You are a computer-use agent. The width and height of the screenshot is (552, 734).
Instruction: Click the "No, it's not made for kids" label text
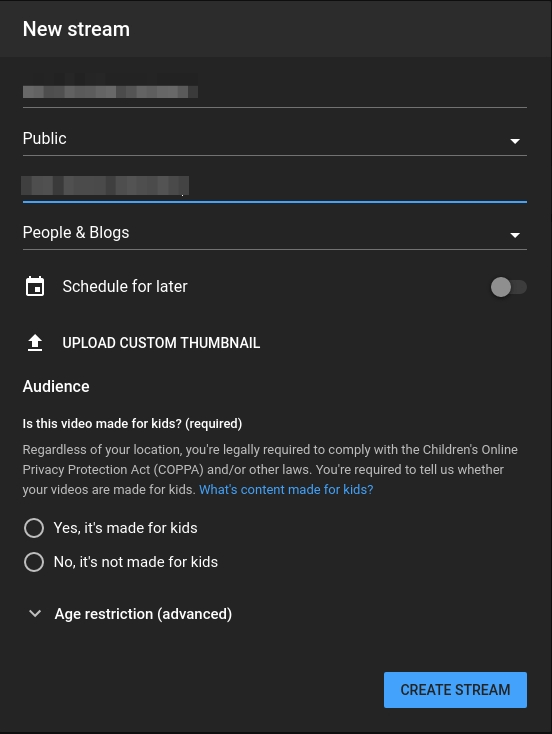136,562
